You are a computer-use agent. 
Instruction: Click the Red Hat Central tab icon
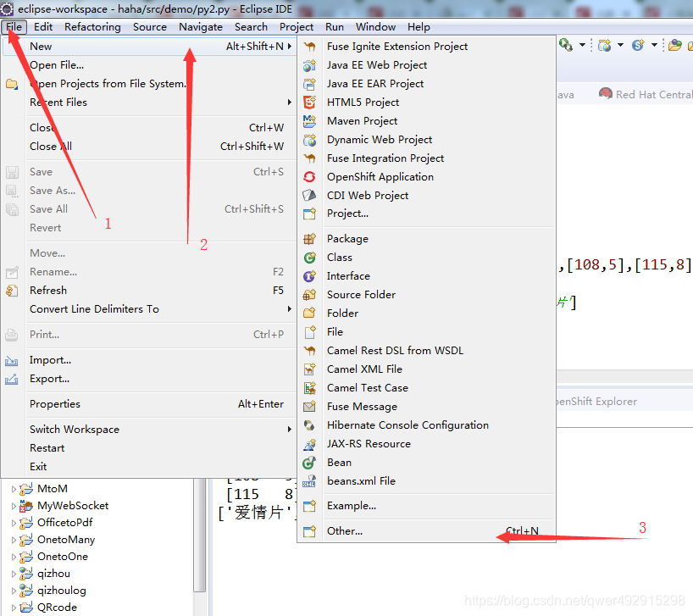[606, 94]
